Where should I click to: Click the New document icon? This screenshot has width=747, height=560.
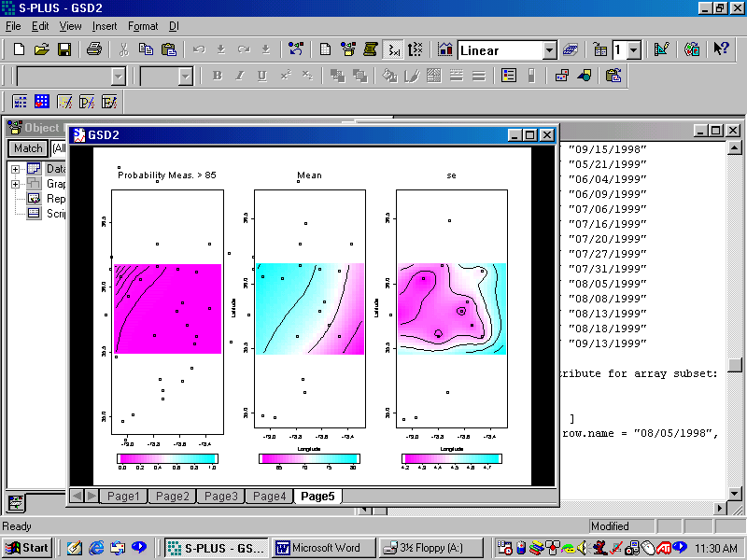(x=20, y=49)
